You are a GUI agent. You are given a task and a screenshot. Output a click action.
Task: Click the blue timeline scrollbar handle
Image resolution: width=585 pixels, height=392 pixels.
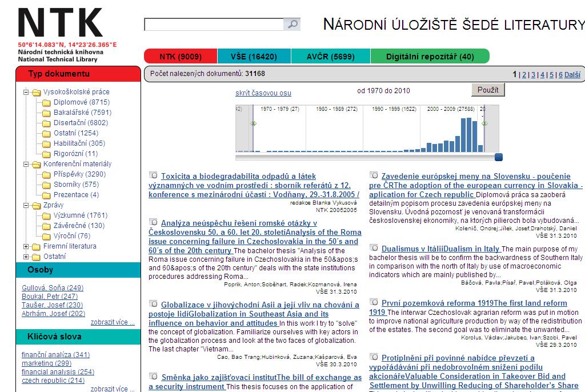click(x=498, y=157)
